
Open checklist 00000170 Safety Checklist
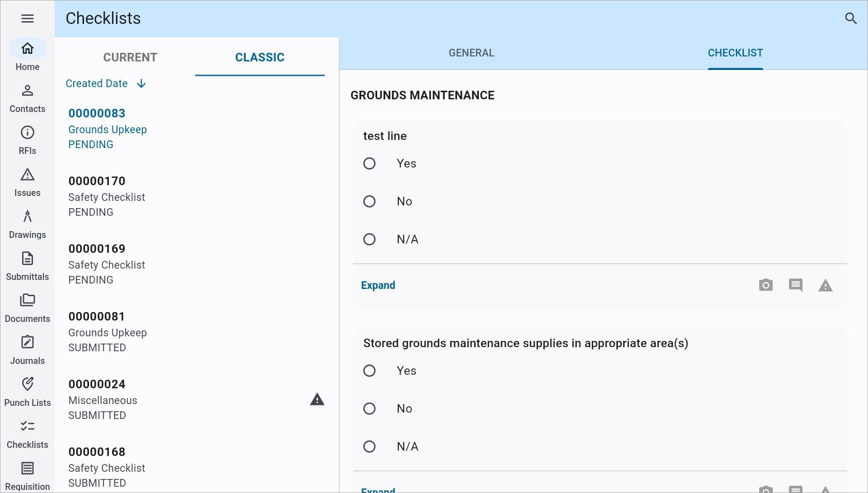coord(196,196)
